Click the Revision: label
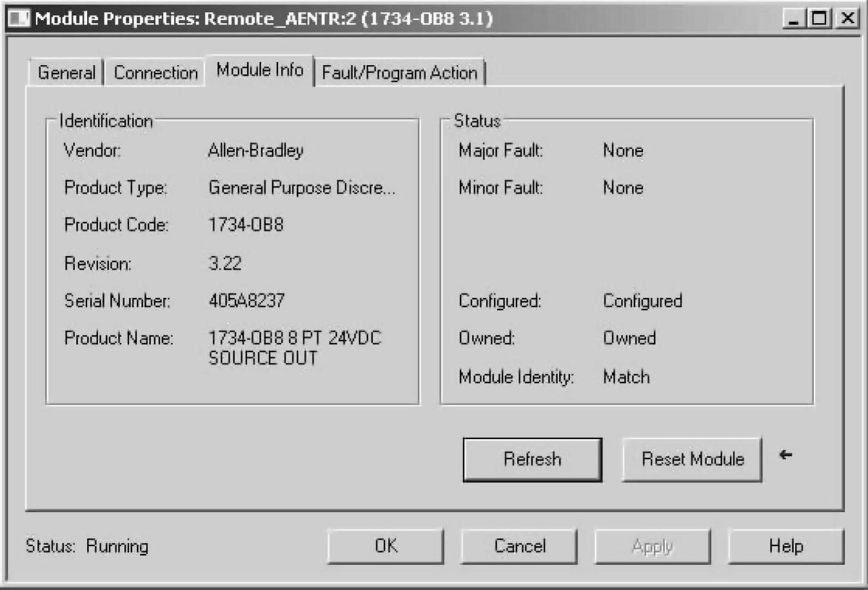Screen dimensions: 868x590 (97, 263)
